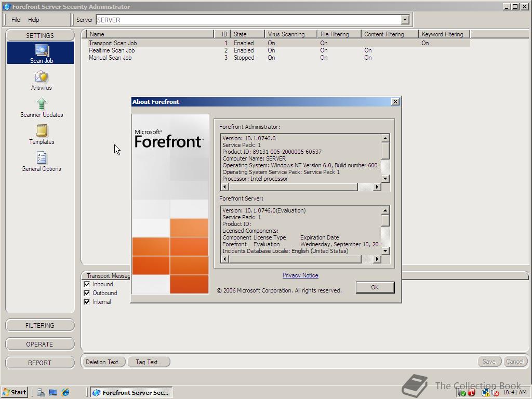Click Forefront Administrator horizontal scroll left arrow
Image resolution: width=532 pixels, height=399 pixels.
[x=224, y=187]
